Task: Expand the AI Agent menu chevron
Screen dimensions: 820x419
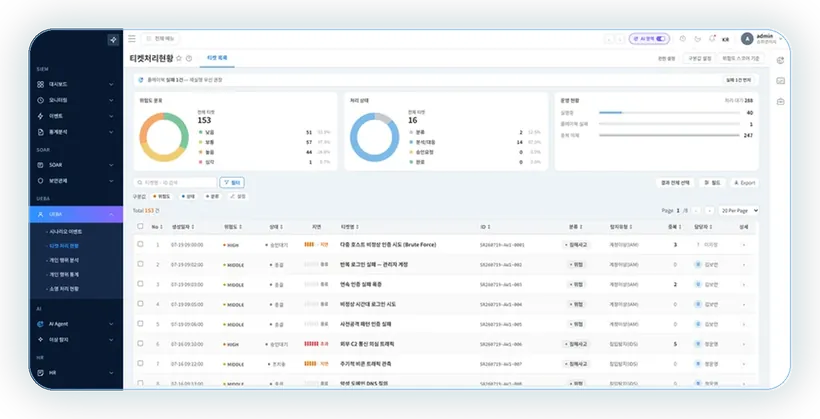Action: (x=111, y=324)
